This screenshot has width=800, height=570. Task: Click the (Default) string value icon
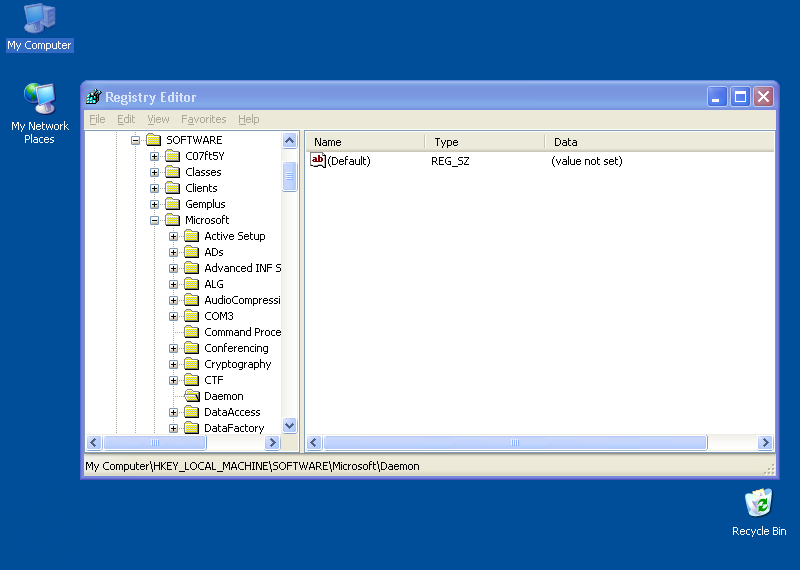click(318, 161)
